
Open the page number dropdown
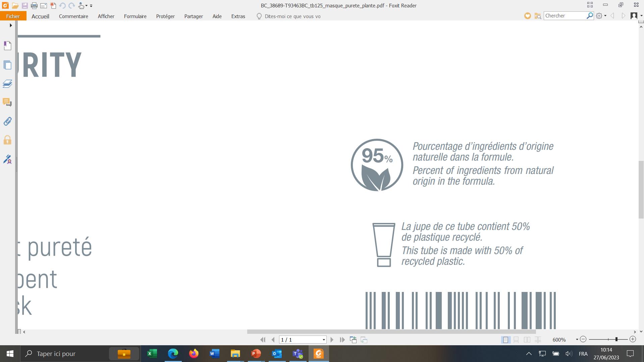coord(324,340)
